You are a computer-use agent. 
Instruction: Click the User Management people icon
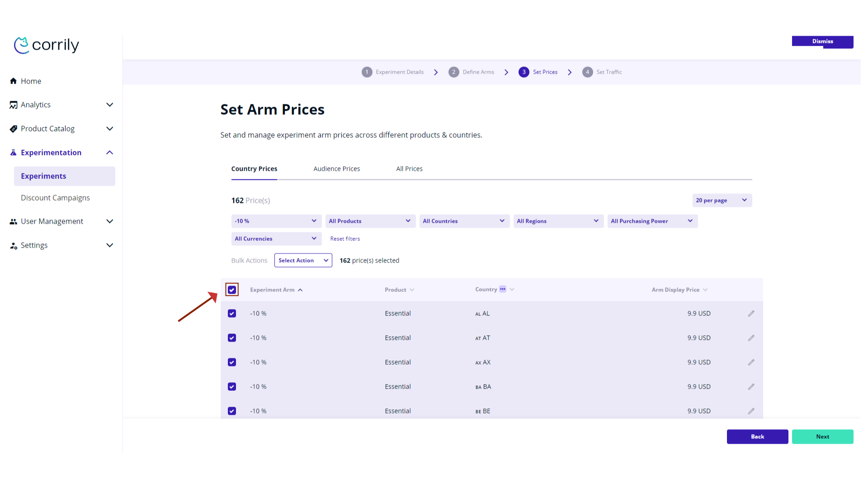[14, 221]
